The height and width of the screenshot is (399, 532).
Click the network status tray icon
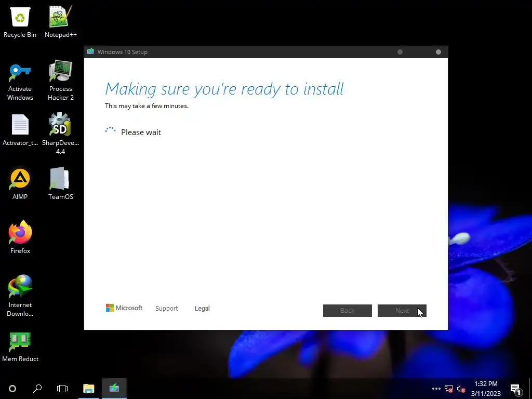pos(449,389)
